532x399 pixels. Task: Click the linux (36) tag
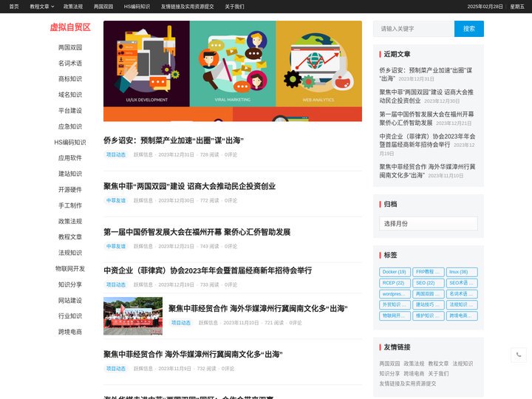click(462, 272)
